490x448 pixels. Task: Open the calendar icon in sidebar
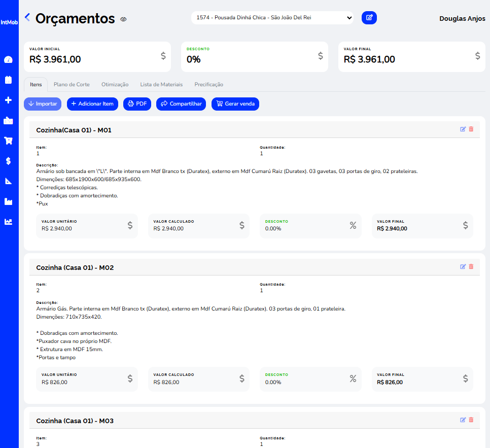click(x=8, y=80)
